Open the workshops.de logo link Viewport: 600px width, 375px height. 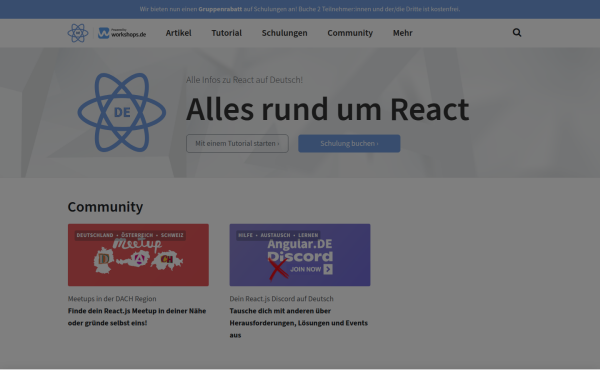coord(122,33)
